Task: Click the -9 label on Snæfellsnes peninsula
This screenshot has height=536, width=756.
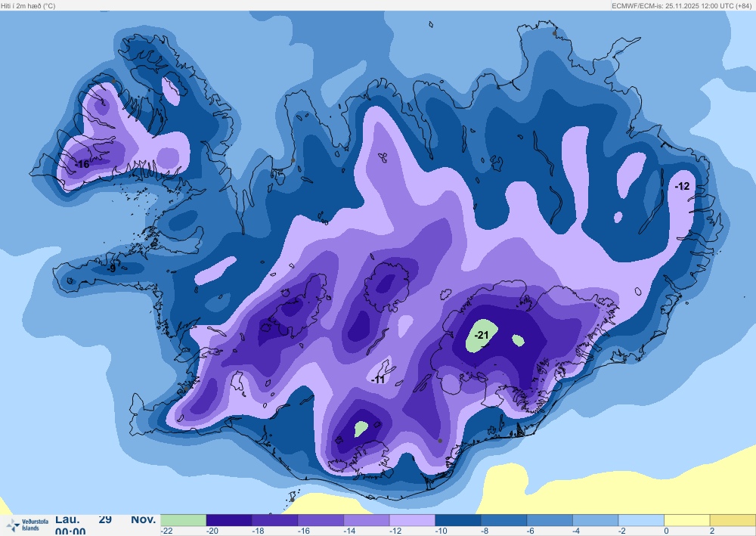Action: [112, 268]
